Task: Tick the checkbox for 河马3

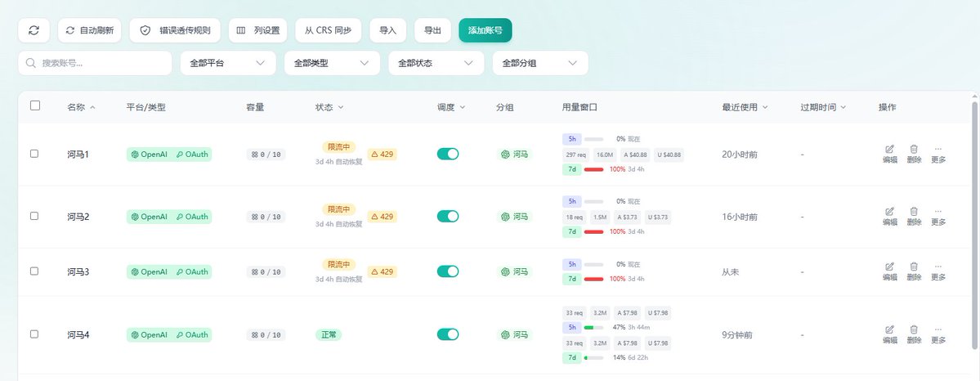Action: click(x=34, y=271)
